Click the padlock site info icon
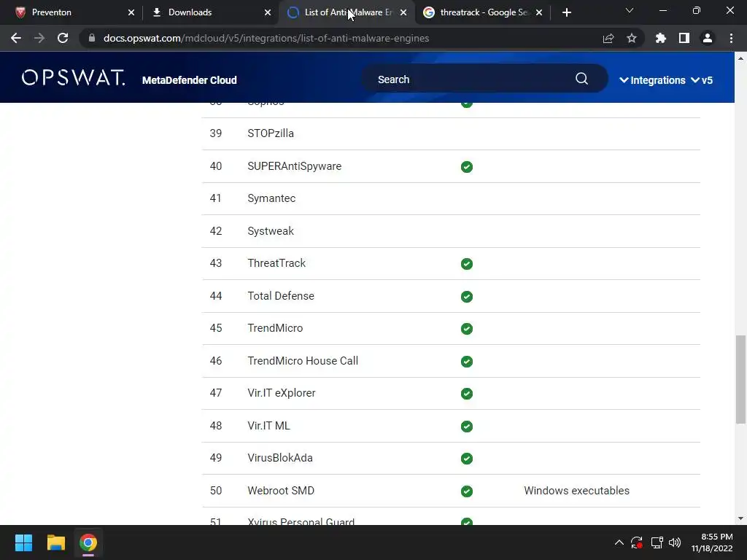The width and height of the screenshot is (747, 560). coord(92,38)
